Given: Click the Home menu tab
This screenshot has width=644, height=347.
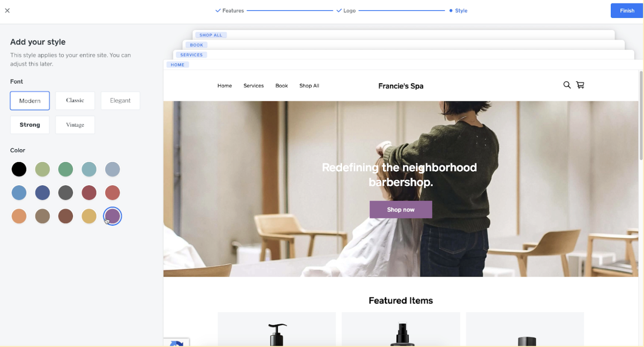Looking at the screenshot, I should click(225, 85).
